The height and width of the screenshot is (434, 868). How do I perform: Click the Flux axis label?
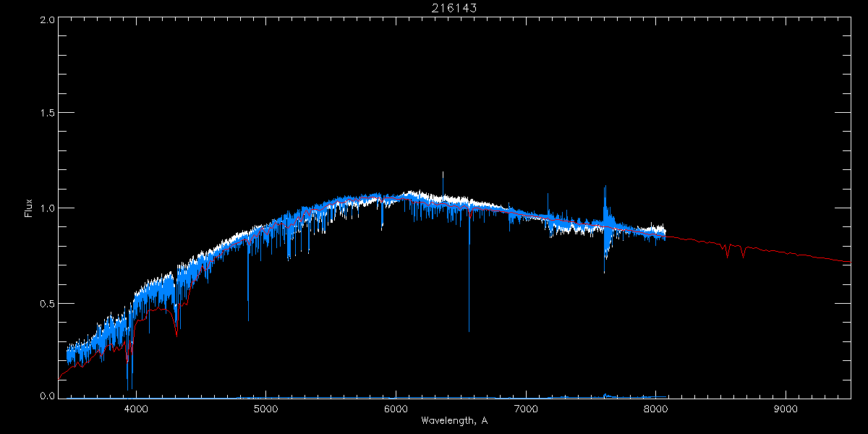click(28, 208)
